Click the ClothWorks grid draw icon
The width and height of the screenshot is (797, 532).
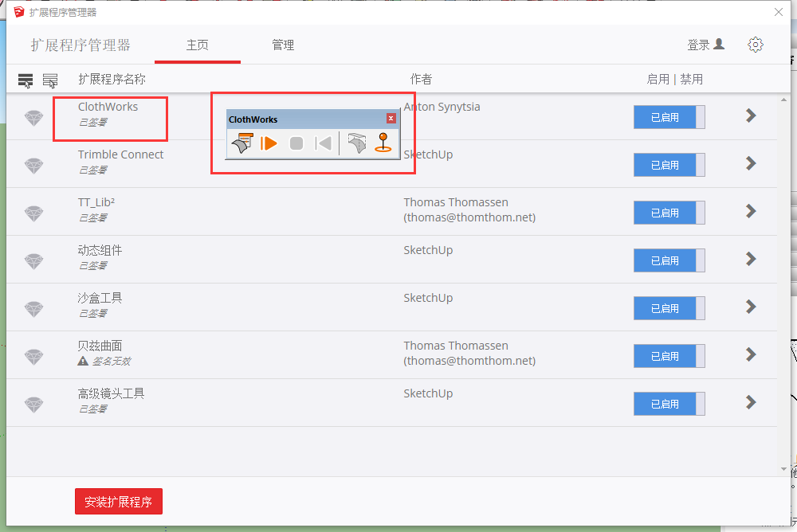click(357, 143)
